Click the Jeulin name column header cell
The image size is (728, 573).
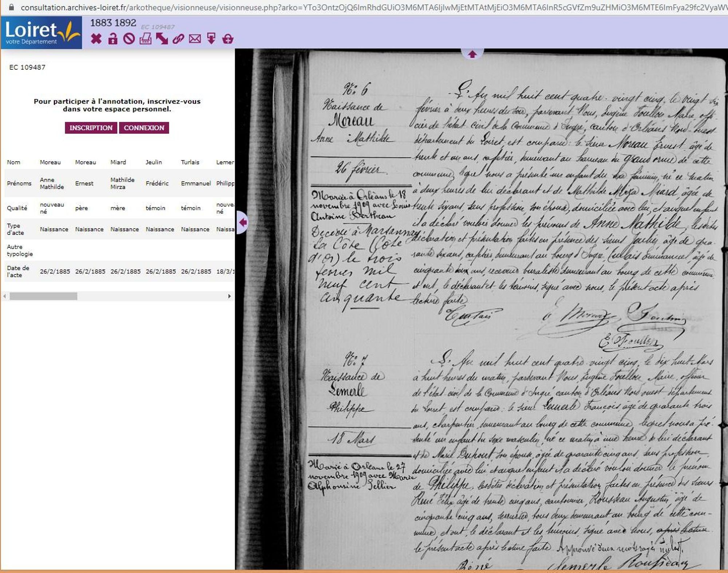pyautogui.click(x=154, y=162)
